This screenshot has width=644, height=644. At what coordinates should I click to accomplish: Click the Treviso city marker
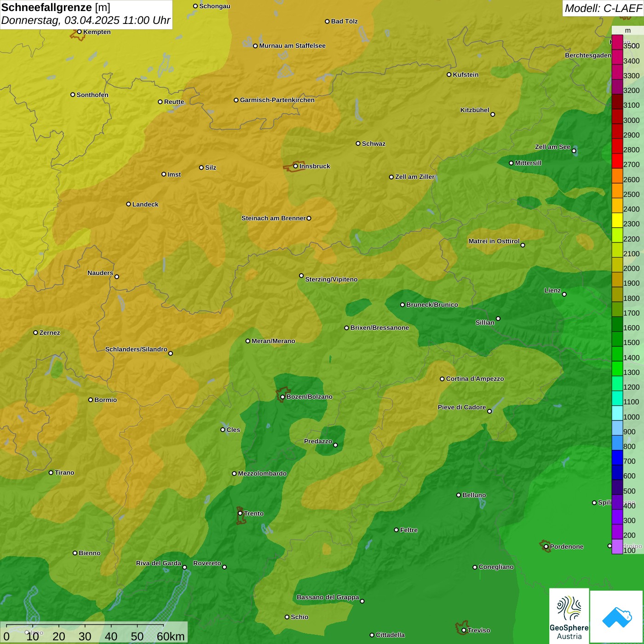pos(464,630)
